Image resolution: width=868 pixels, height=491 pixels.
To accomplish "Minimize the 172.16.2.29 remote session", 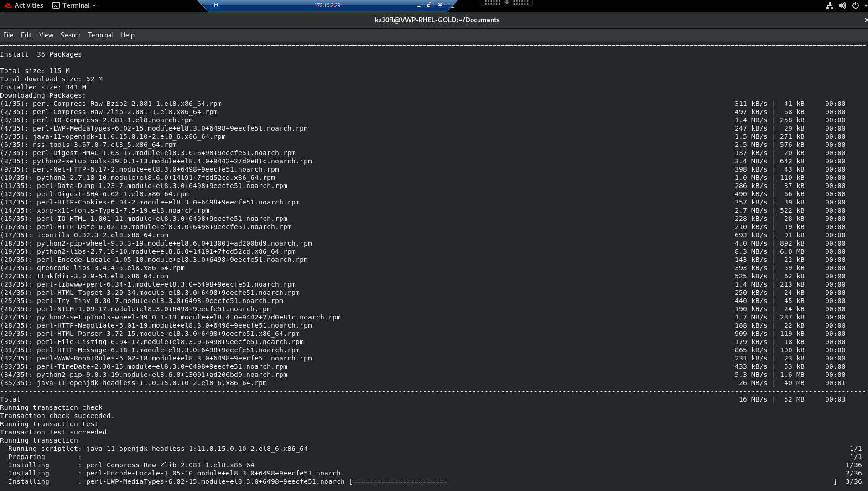I will point(419,5).
